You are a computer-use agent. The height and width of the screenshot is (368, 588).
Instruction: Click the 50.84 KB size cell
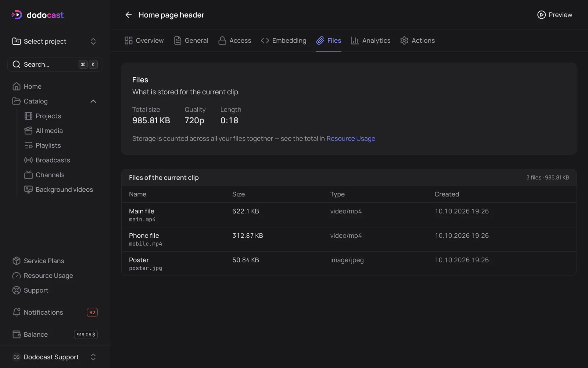[x=245, y=260]
